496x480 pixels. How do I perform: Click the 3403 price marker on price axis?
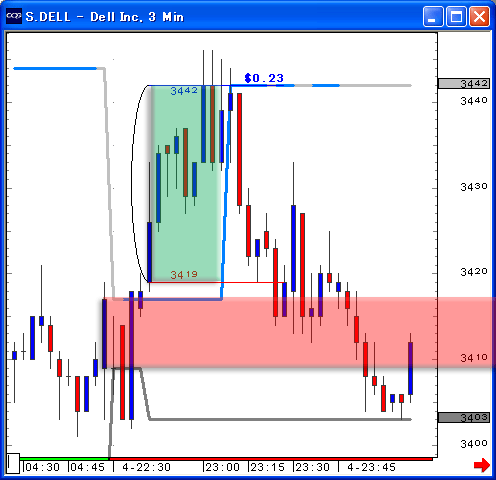tap(464, 417)
